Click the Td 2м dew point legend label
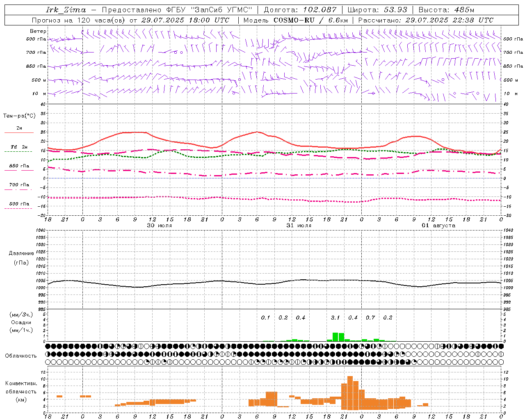Screen dimensions: 525x420 click(x=19, y=147)
